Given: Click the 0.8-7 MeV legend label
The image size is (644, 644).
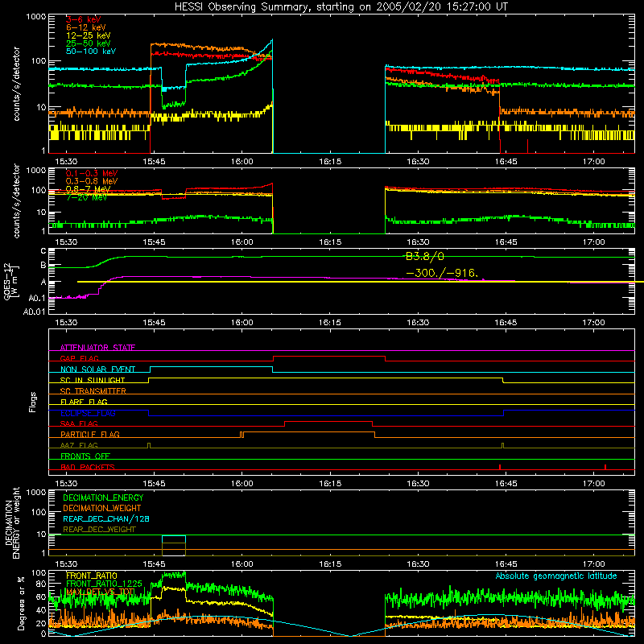Looking at the screenshot, I should pos(89,189).
